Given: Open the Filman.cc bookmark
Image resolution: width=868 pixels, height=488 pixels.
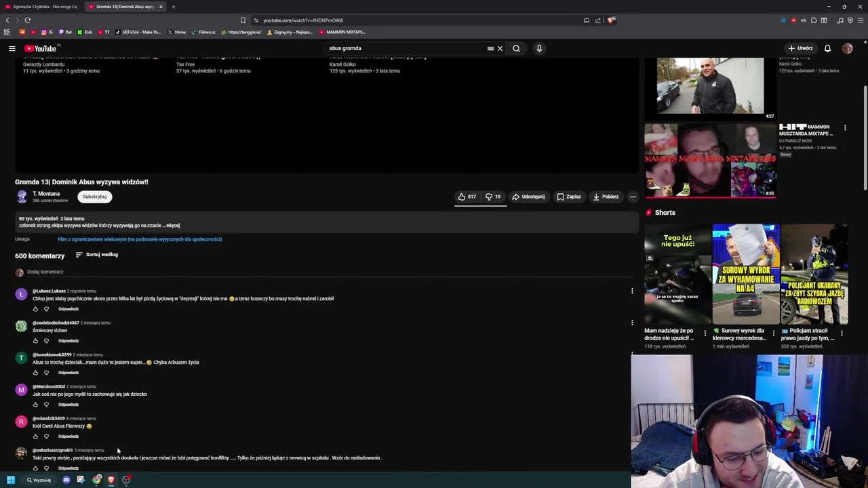Looking at the screenshot, I should (x=203, y=32).
